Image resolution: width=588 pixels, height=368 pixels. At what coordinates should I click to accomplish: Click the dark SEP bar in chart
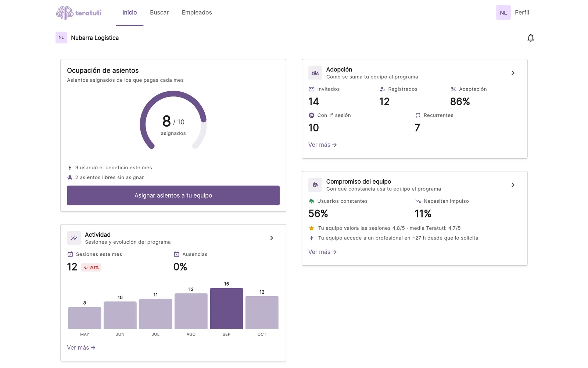pos(226,308)
